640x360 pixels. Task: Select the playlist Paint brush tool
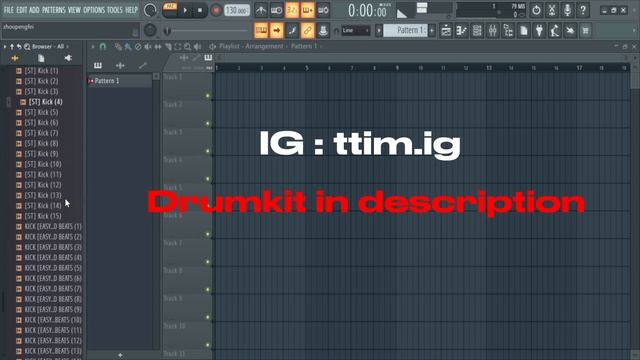point(128,47)
